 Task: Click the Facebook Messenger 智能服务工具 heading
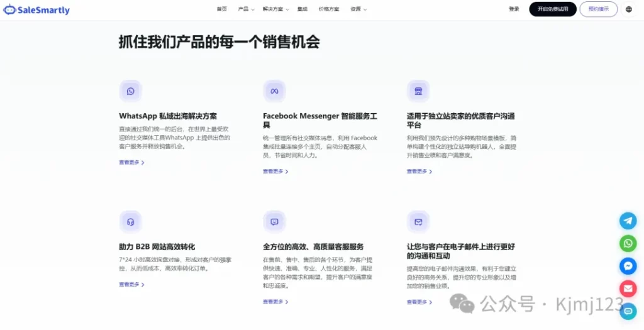pyautogui.click(x=320, y=121)
